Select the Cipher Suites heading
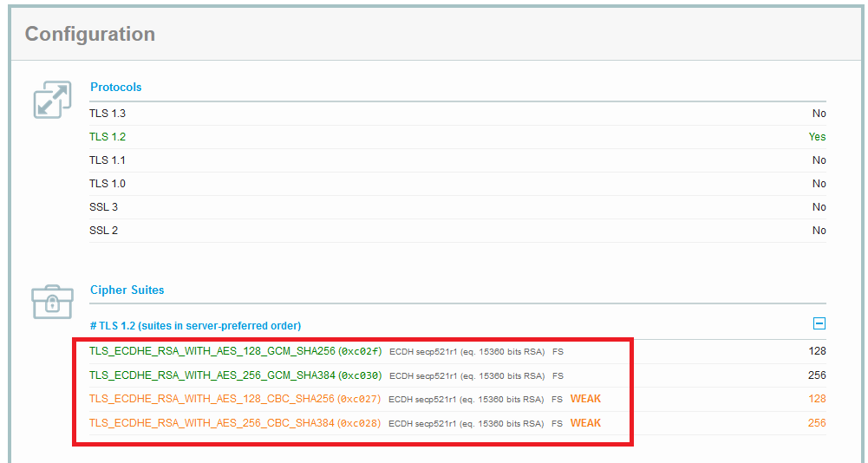 (x=127, y=290)
